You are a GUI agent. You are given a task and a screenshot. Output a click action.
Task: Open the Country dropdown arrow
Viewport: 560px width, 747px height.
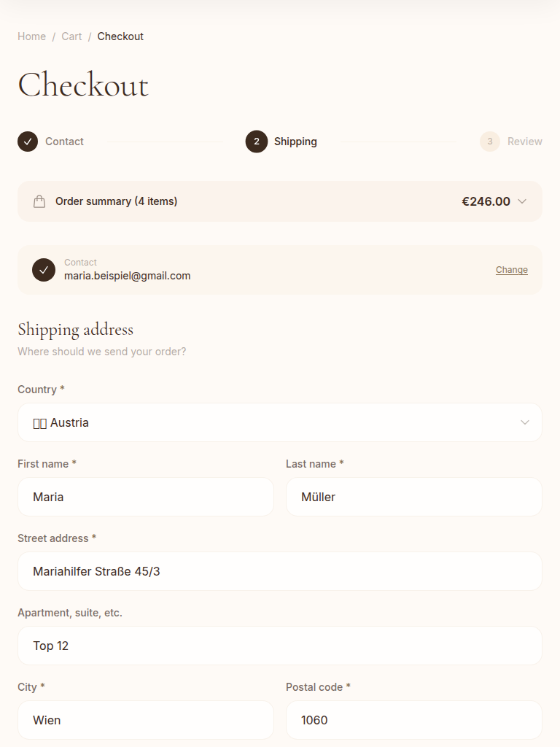[x=525, y=423]
